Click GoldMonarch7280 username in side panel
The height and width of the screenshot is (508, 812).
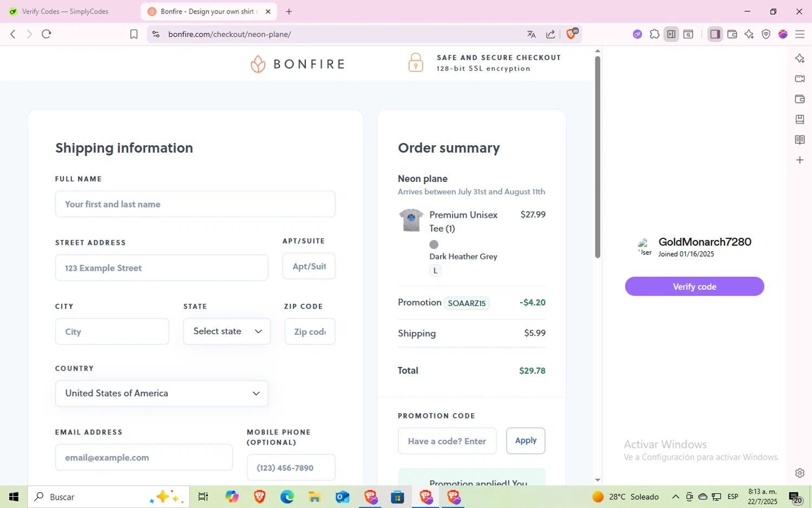[x=705, y=242]
